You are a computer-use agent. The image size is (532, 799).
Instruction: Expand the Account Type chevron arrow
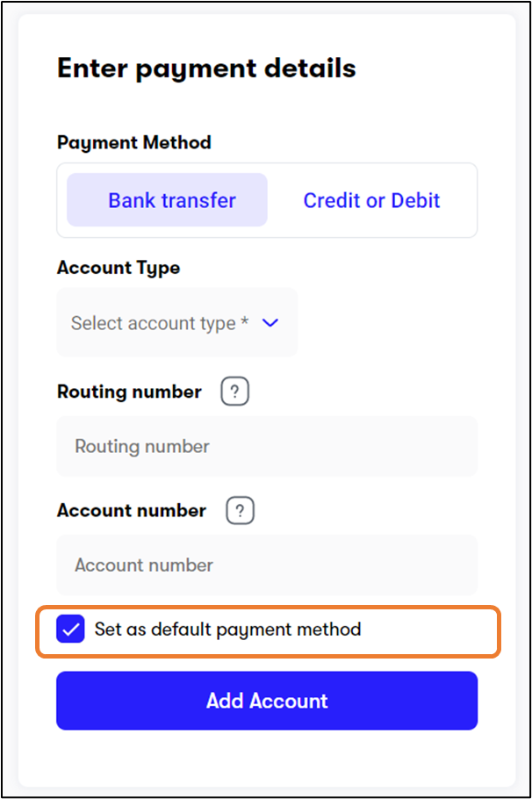(270, 323)
